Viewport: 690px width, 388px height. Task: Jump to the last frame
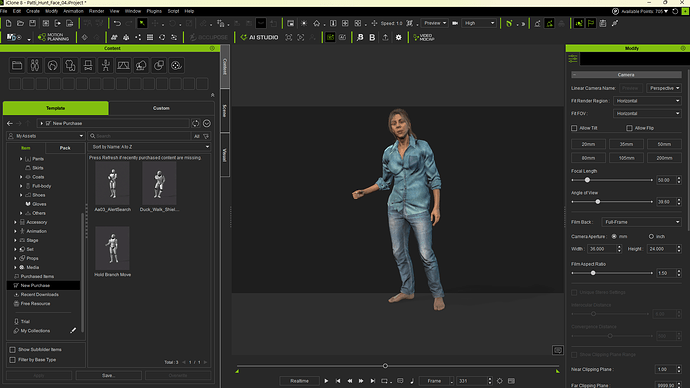pos(373,381)
